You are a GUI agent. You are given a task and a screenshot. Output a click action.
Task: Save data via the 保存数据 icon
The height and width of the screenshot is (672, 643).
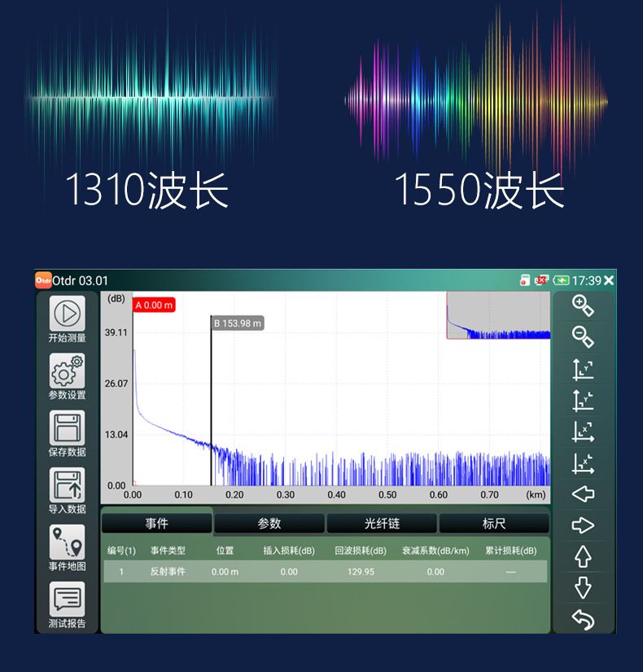(68, 428)
